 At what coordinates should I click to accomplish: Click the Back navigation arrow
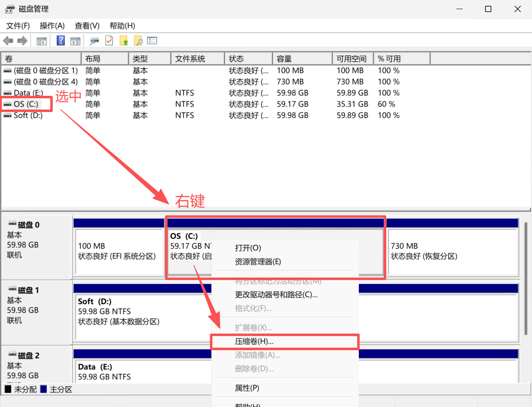point(8,40)
